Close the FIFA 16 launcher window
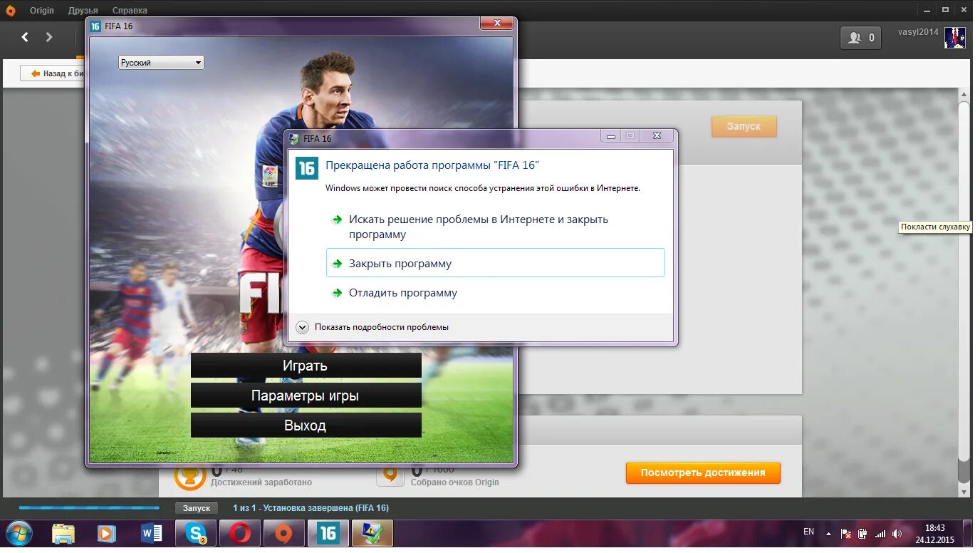The height and width of the screenshot is (553, 980). pyautogui.click(x=496, y=24)
